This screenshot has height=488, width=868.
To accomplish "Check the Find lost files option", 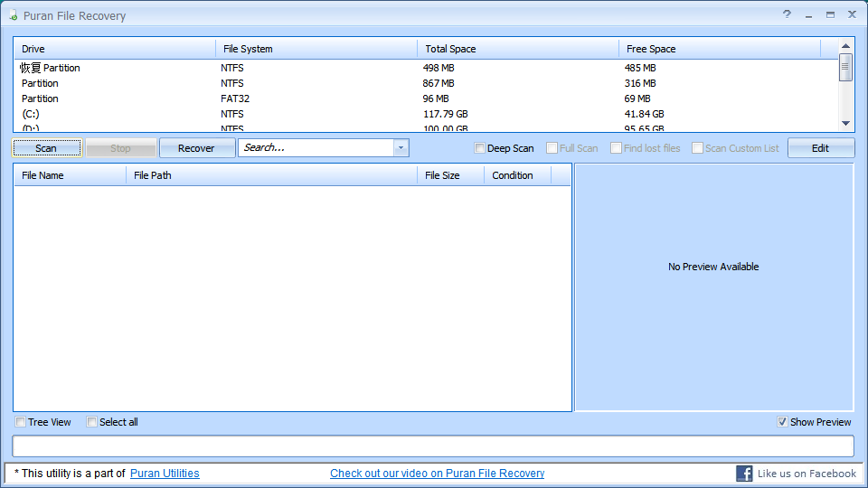I will pos(616,147).
